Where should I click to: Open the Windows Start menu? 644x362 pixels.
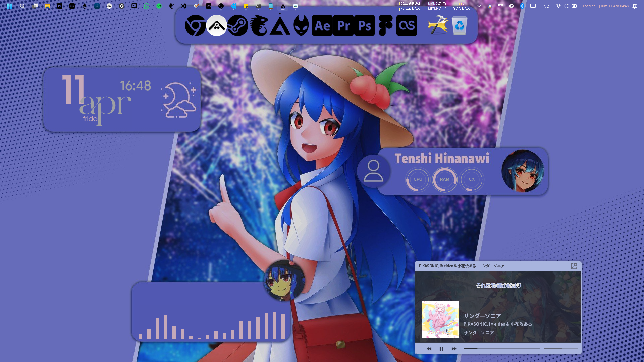tap(10, 6)
